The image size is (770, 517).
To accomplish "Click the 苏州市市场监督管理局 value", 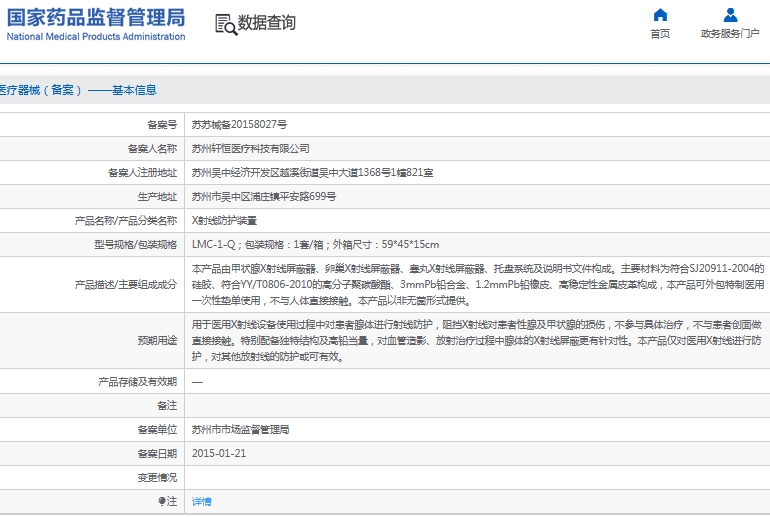I will coord(240,430).
